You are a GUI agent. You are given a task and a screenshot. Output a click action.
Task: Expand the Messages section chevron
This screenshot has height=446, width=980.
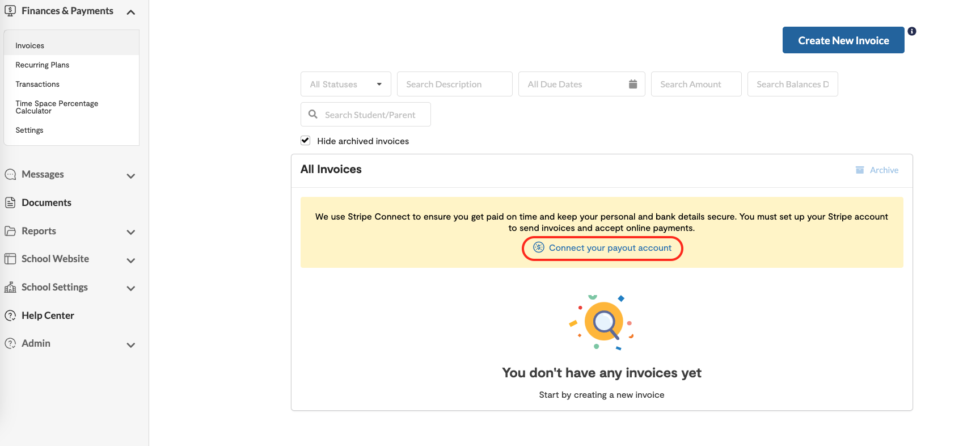[x=131, y=176]
